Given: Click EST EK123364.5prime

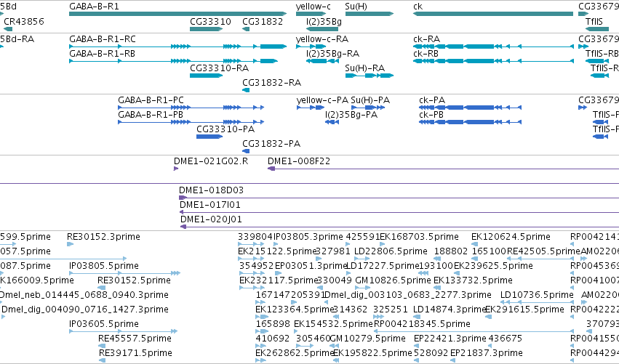Looking at the screenshot, I should (x=295, y=310).
